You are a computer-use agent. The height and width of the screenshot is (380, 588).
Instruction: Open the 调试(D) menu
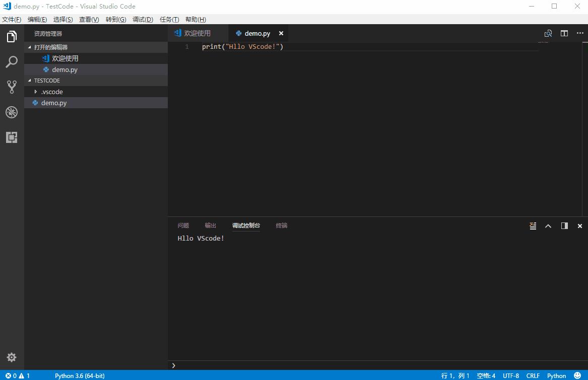tap(143, 19)
